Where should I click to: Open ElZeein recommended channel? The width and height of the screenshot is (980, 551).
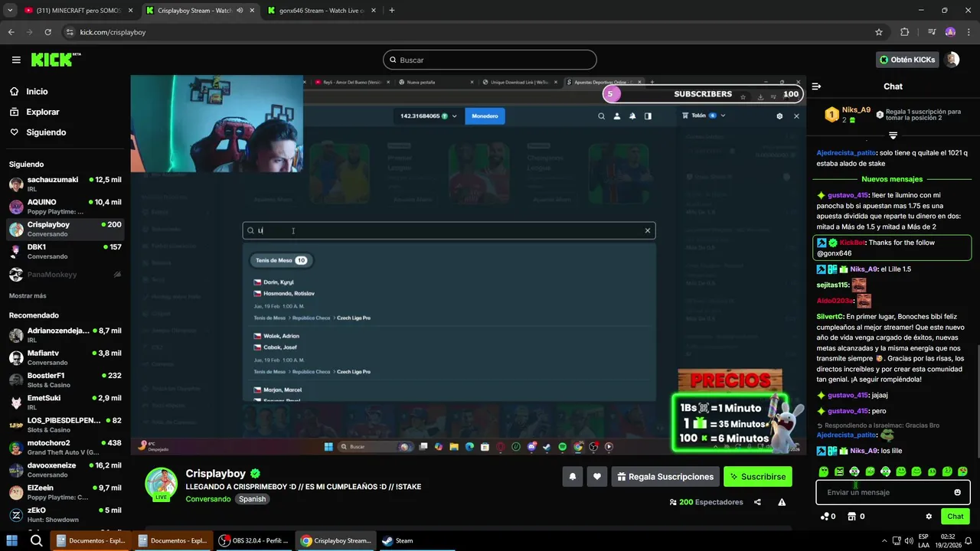[65, 492]
